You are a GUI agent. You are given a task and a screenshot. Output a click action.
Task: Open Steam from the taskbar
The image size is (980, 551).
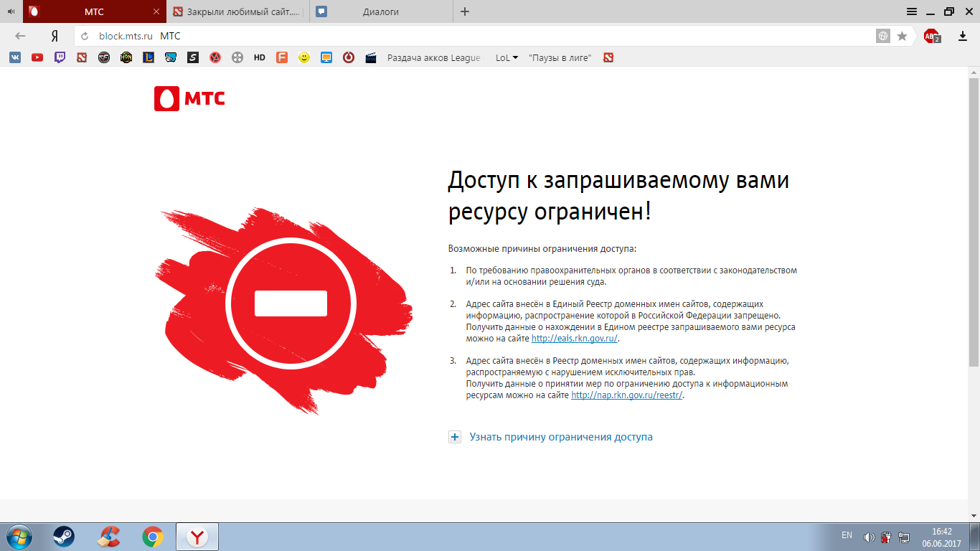(63, 537)
